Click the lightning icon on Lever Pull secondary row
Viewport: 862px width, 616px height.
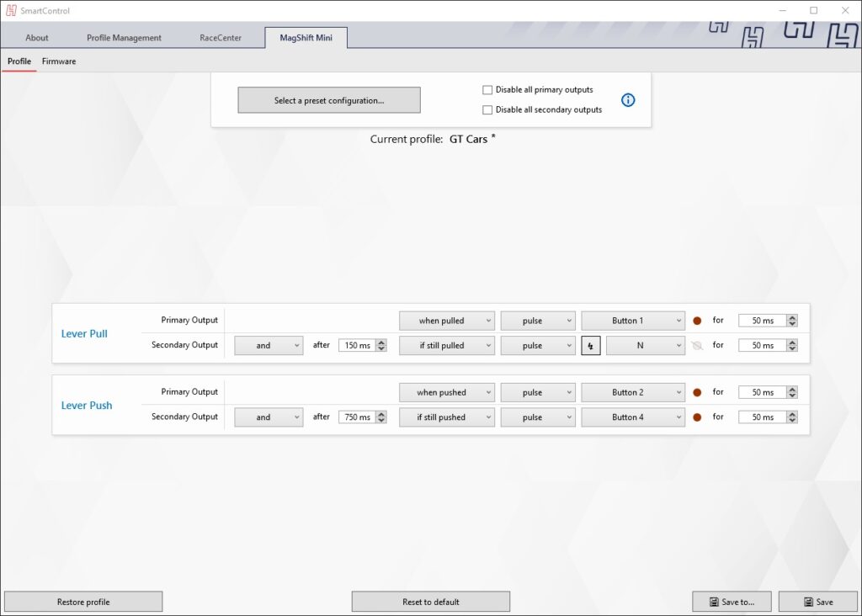(x=591, y=346)
